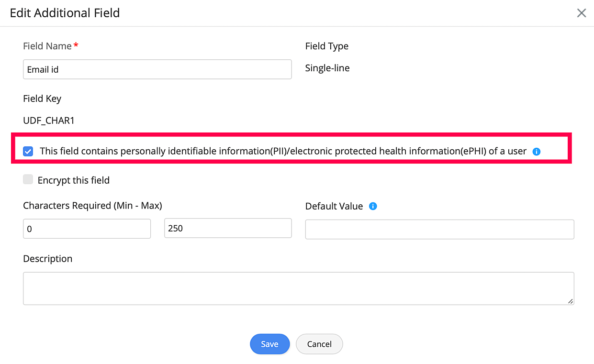Image resolution: width=594 pixels, height=364 pixels.
Task: Select the maximum characters field showing 250
Action: pos(228,228)
